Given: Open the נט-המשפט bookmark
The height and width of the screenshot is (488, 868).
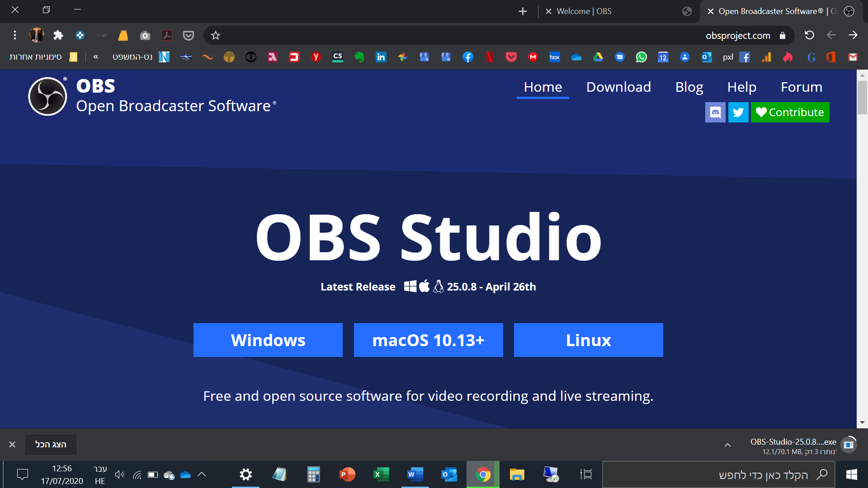Looking at the screenshot, I should [x=141, y=57].
